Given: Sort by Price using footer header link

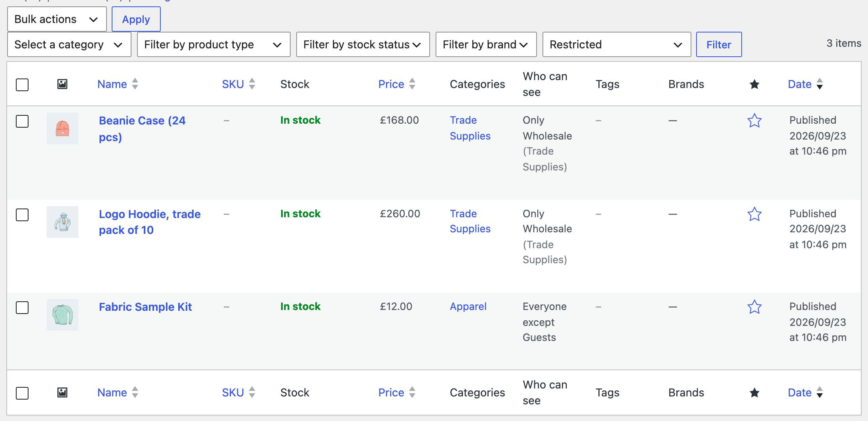Looking at the screenshot, I should [x=397, y=392].
